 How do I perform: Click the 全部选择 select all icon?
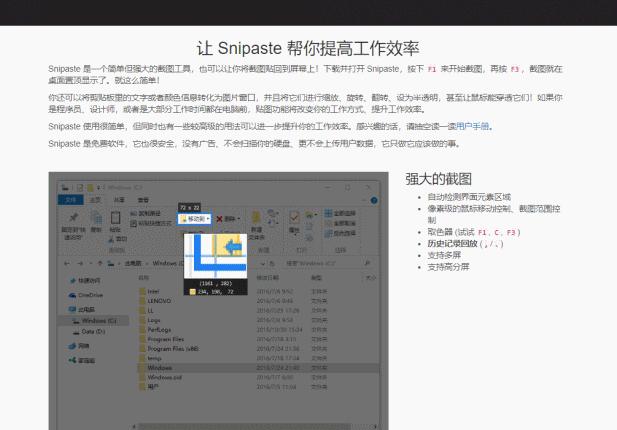tap(329, 213)
